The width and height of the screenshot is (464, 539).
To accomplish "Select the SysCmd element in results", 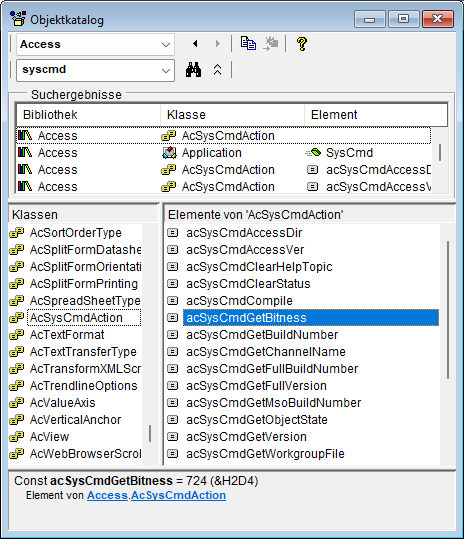I will coord(349,153).
